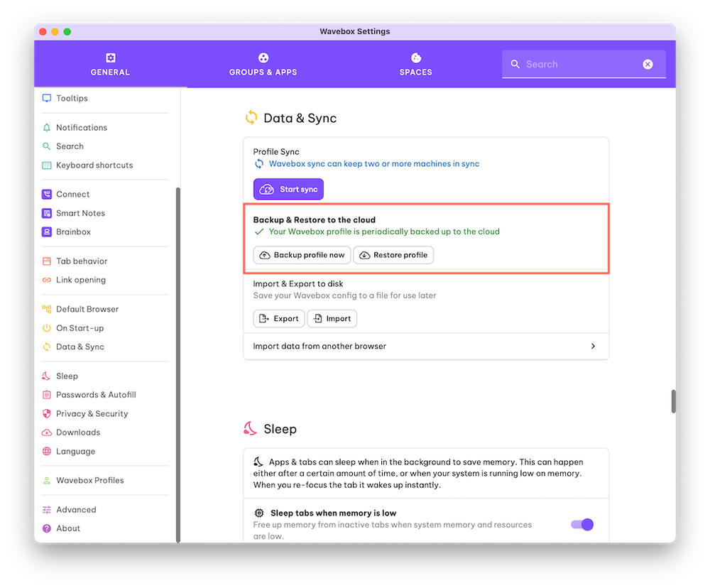Click the Sleep crescent moon sidebar icon
Image resolution: width=710 pixels, height=588 pixels.
coord(45,376)
